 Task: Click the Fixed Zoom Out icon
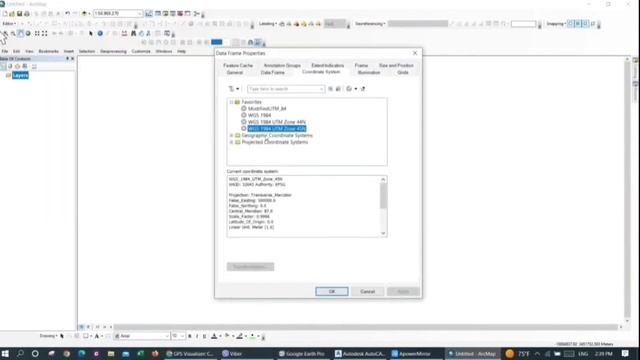[x=44, y=33]
